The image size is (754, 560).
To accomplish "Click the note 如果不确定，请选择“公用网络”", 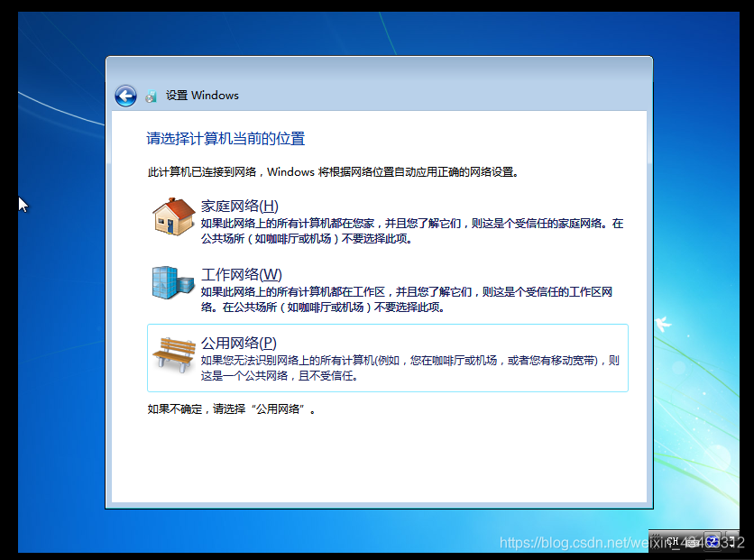I will (231, 409).
